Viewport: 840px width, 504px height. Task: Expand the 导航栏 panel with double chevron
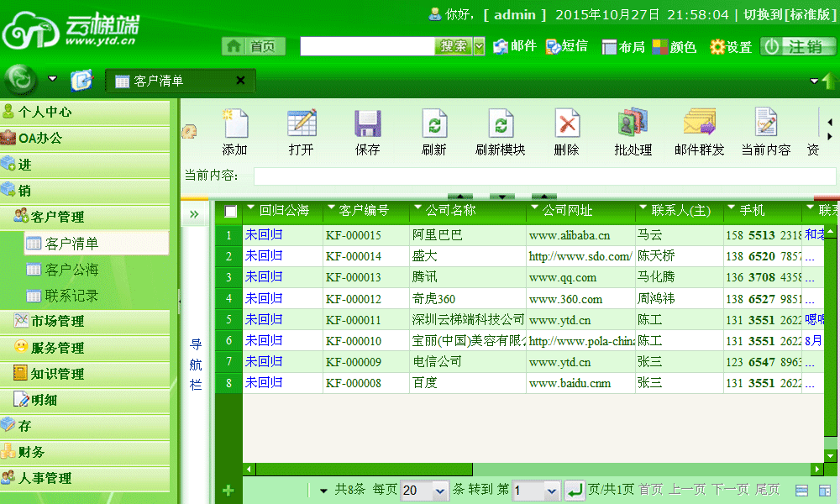[194, 215]
